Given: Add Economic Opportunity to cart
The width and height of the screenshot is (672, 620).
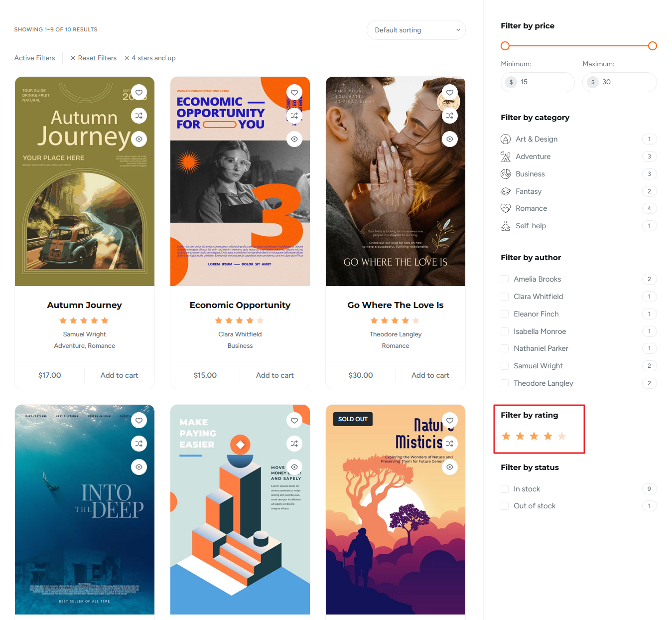Looking at the screenshot, I should 274,375.
